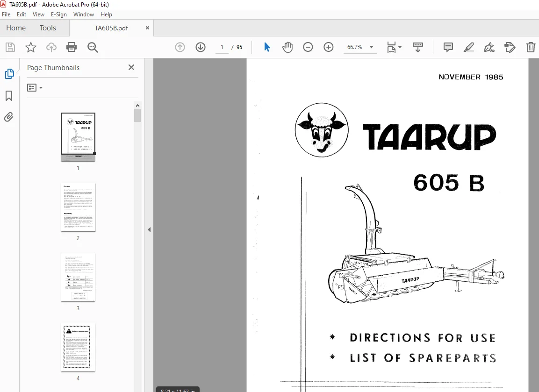
Task: Select the highlighter pen tool
Action: click(x=468, y=47)
